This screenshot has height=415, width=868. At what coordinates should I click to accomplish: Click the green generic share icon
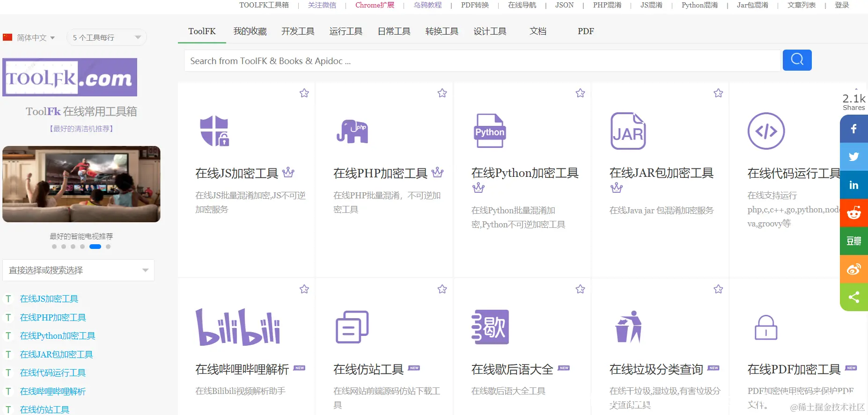pos(854,297)
